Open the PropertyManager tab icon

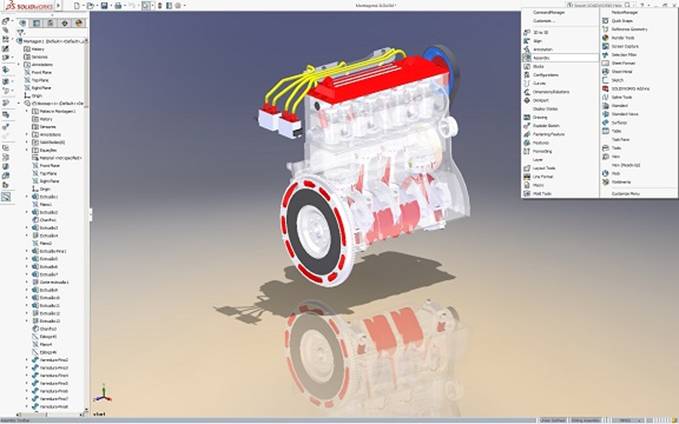pyautogui.click(x=38, y=21)
